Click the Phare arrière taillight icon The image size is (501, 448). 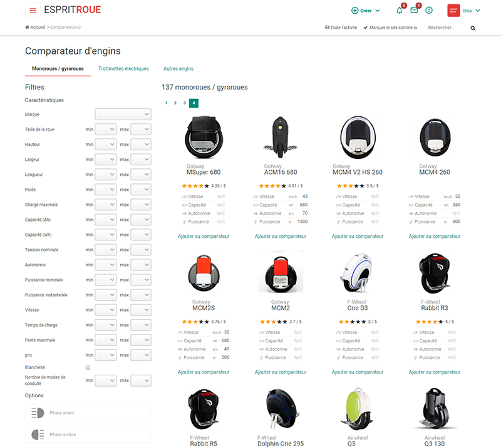[38, 435]
